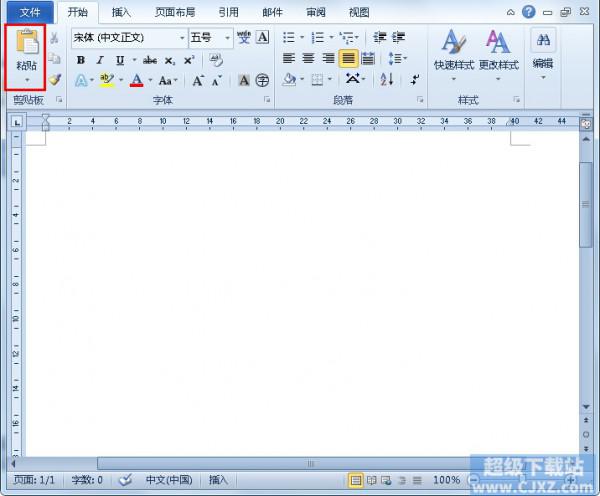Click the Sort A-Z icon

[x=386, y=80]
